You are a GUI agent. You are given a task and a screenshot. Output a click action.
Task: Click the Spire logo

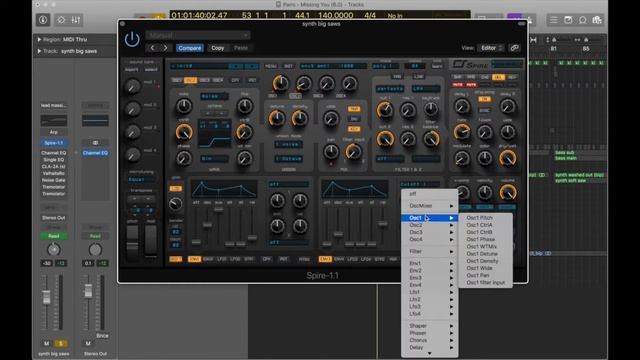(471, 64)
